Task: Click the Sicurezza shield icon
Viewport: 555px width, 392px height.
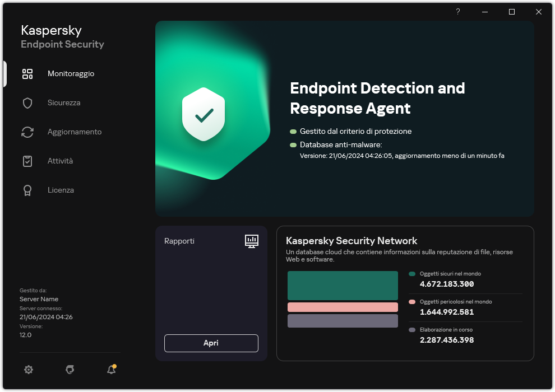Action: (27, 103)
